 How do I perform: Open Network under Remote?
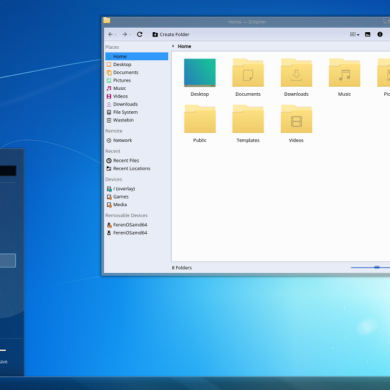[137, 140]
